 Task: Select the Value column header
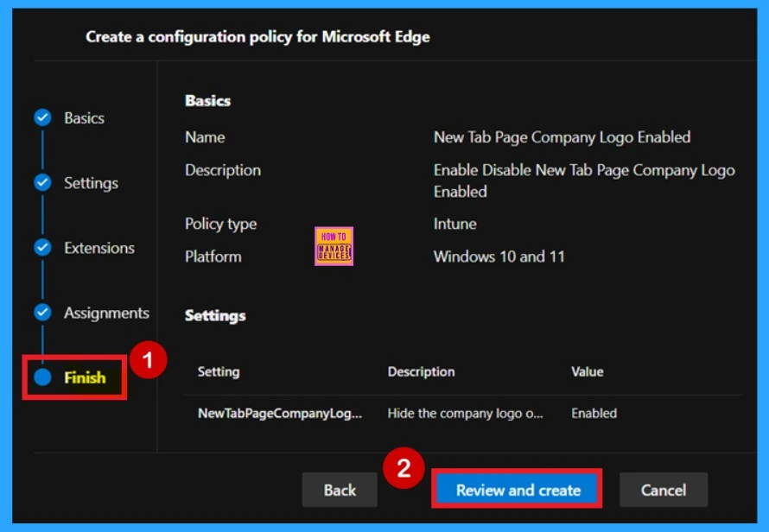pos(587,371)
